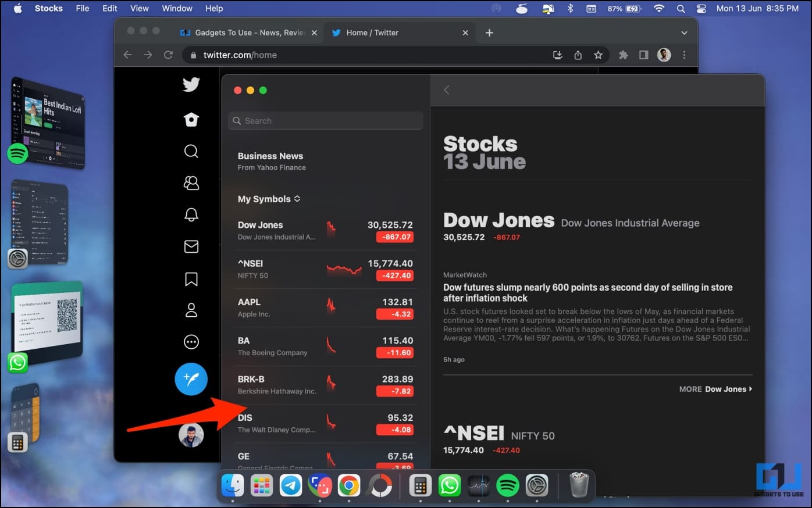Viewport: 812px width, 508px height.
Task: Select the Dow Jones row in watchlist
Action: tap(326, 231)
